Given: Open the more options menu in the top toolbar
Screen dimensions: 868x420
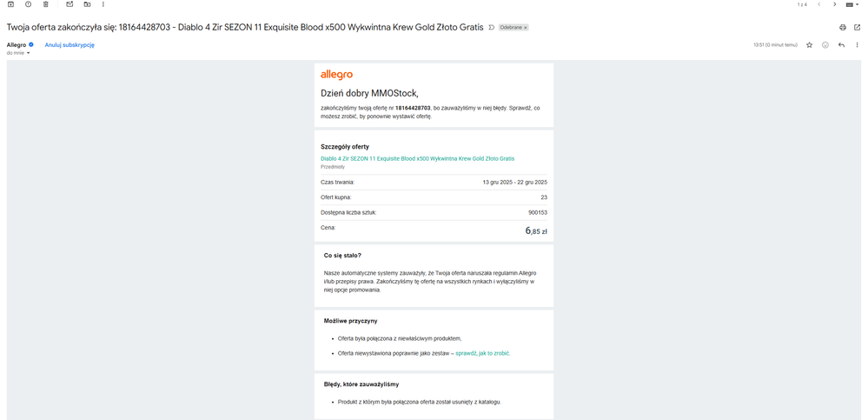Looking at the screenshot, I should click(x=103, y=4).
